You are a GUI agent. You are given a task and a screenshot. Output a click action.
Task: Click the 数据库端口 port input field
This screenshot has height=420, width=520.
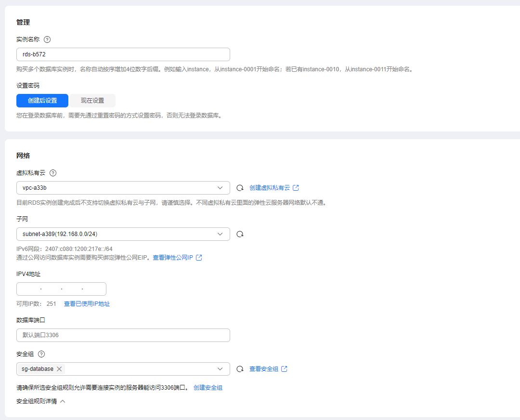point(123,335)
